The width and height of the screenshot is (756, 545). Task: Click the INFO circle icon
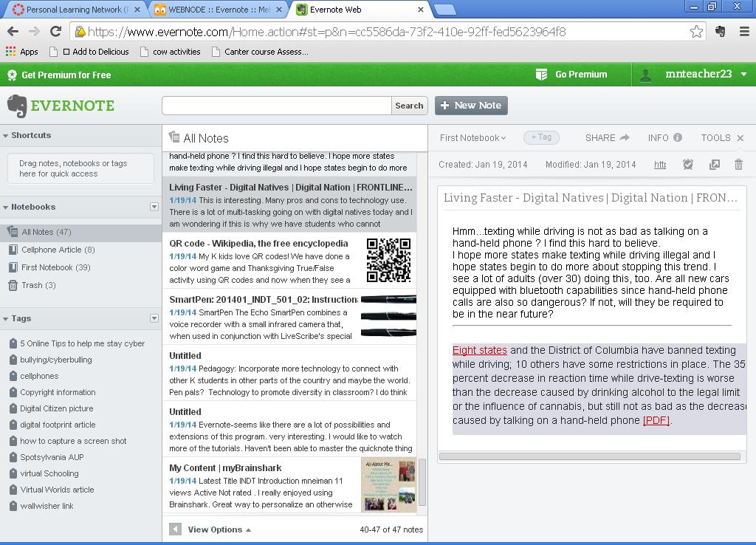pyautogui.click(x=678, y=137)
